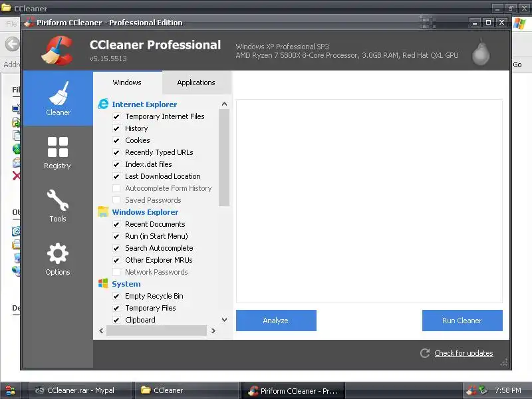
Task: Click the Internet Explorer category heading
Action: tap(144, 104)
